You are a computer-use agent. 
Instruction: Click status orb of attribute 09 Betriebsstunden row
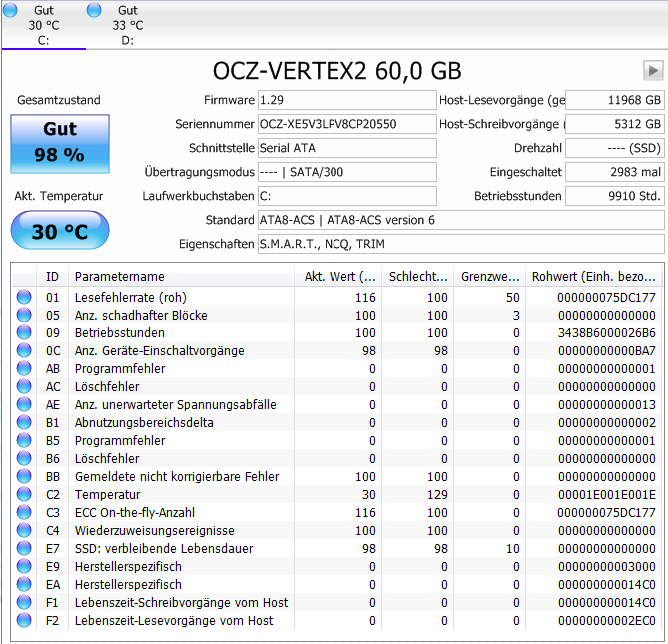24,332
